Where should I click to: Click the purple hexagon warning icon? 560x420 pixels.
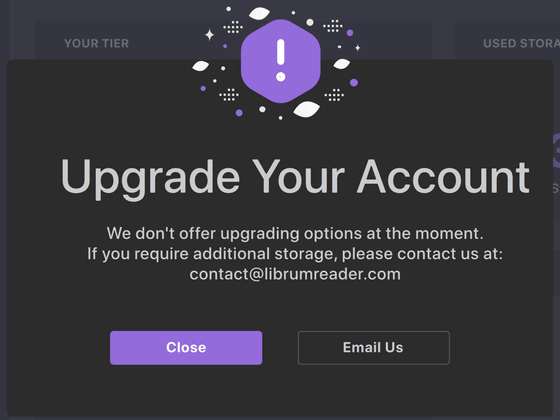tap(281, 61)
